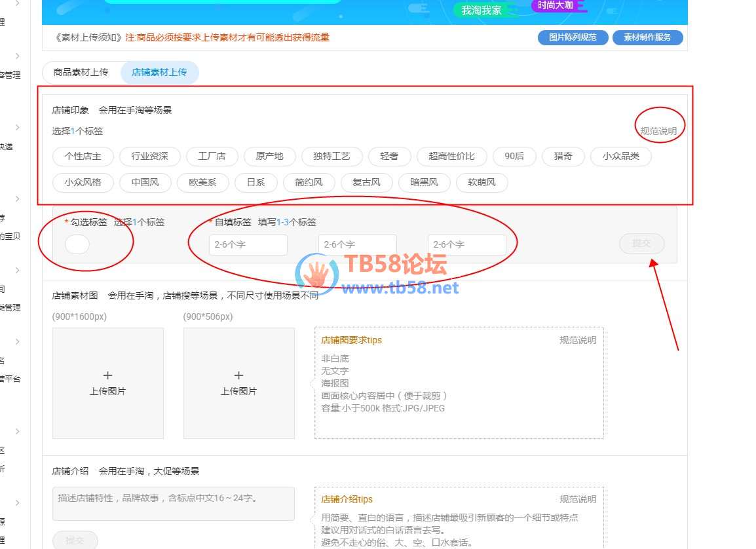This screenshot has width=756, height=549.
Task: Open 规范说明 in 店铺图要求tips box
Action: coord(578,340)
